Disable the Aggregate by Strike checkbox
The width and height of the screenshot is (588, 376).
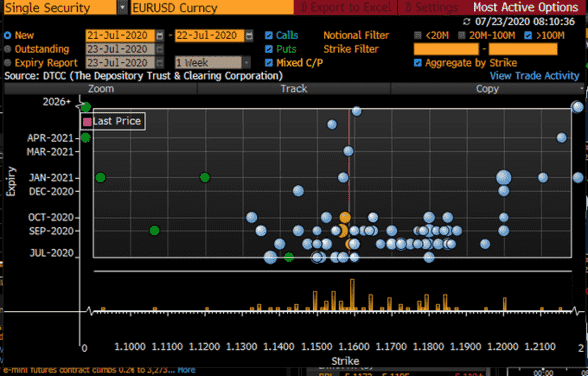tap(417, 63)
